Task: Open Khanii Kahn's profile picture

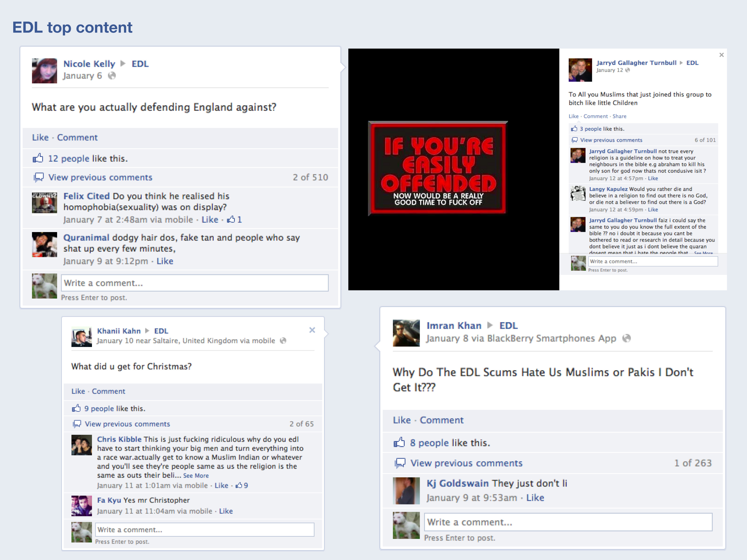Action: [x=81, y=336]
